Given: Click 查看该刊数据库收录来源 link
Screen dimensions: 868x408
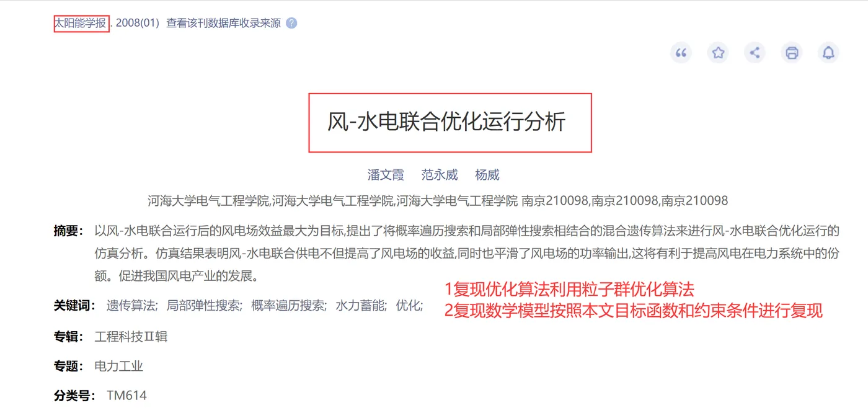Looking at the screenshot, I should point(223,24).
